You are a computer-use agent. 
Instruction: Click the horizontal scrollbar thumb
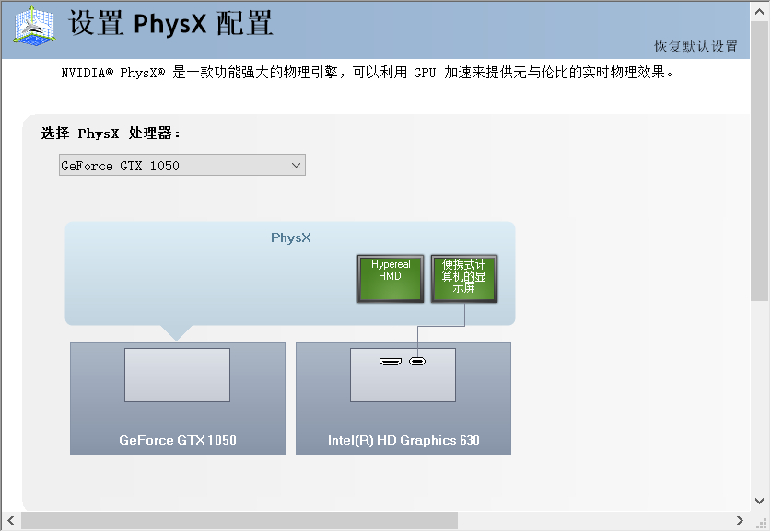coord(239,521)
